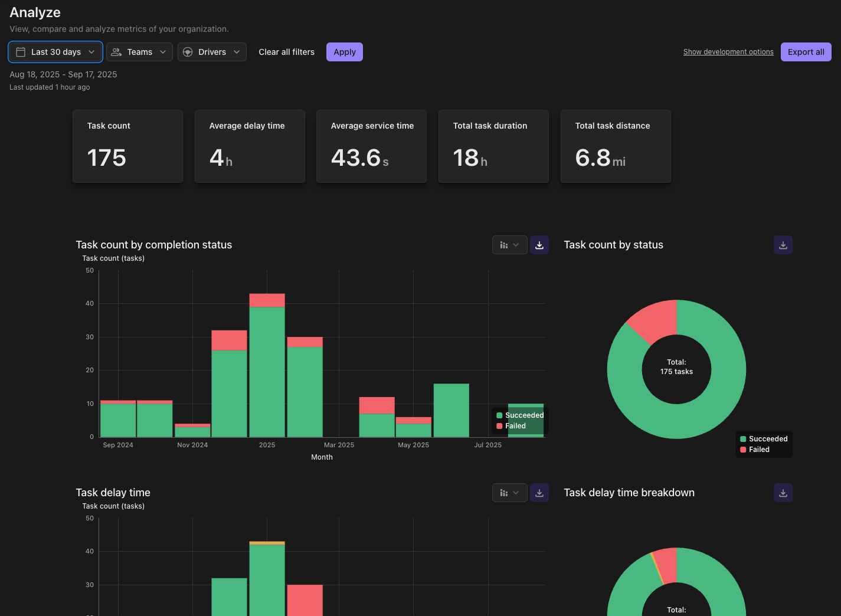Viewport: 841px width, 616px height.
Task: Click the people icon on the Teams filter
Action: (116, 52)
